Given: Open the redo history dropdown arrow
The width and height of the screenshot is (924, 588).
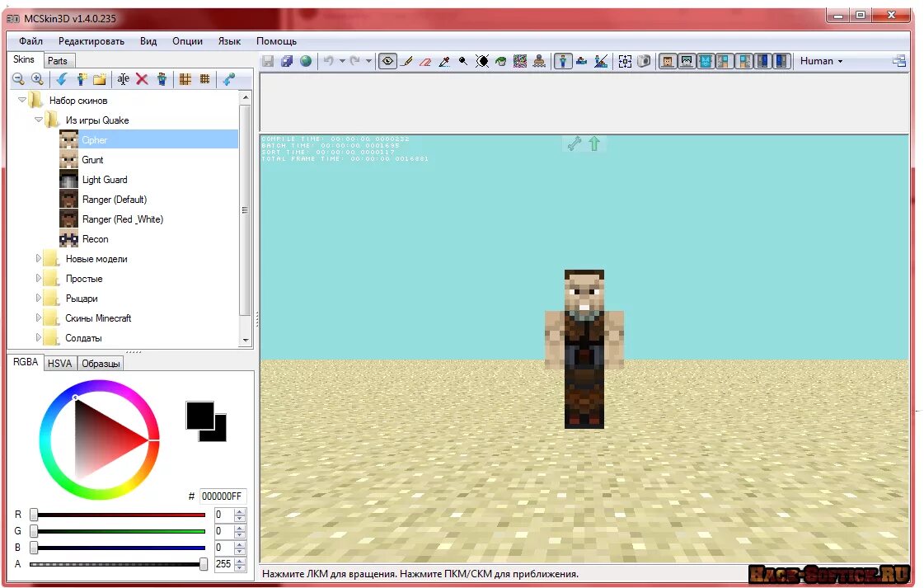Looking at the screenshot, I should [x=368, y=61].
